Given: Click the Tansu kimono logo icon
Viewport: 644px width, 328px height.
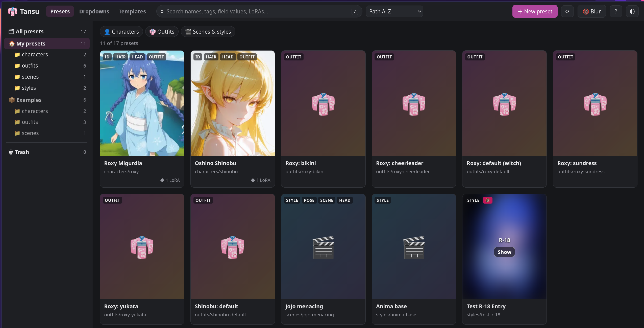Looking at the screenshot, I should click(12, 11).
